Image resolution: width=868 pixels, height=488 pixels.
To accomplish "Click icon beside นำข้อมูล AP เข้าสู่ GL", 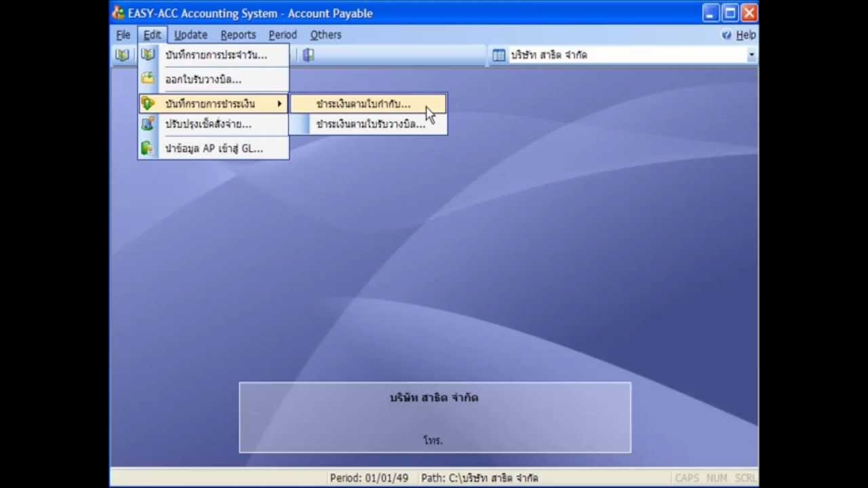I will click(148, 148).
